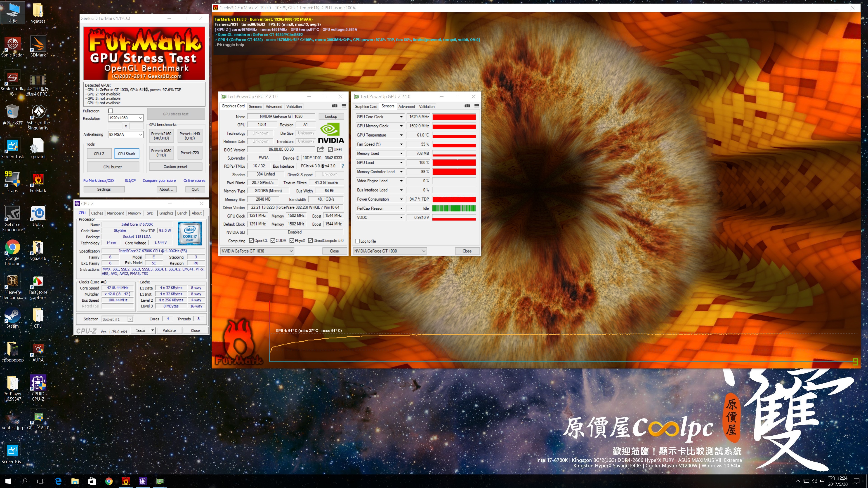Viewport: 868px width, 488px height.
Task: Toggle the UEFI checkbox in GPU-Z
Action: click(x=330, y=150)
